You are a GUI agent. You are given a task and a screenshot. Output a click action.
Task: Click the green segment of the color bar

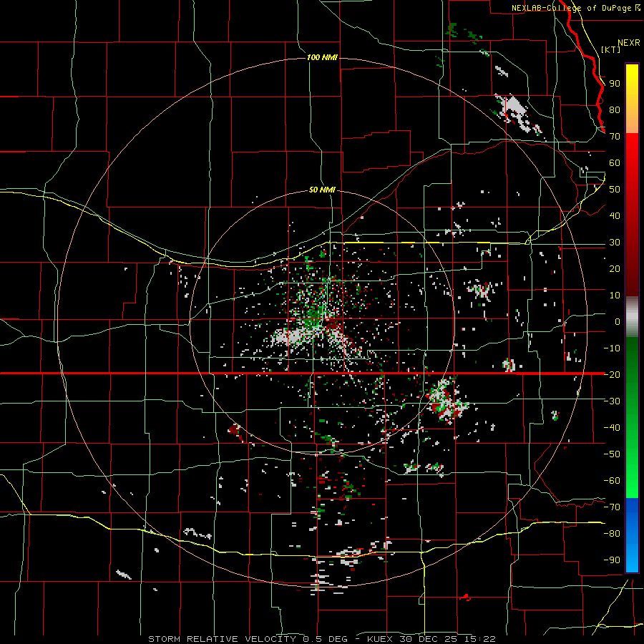coord(632,417)
